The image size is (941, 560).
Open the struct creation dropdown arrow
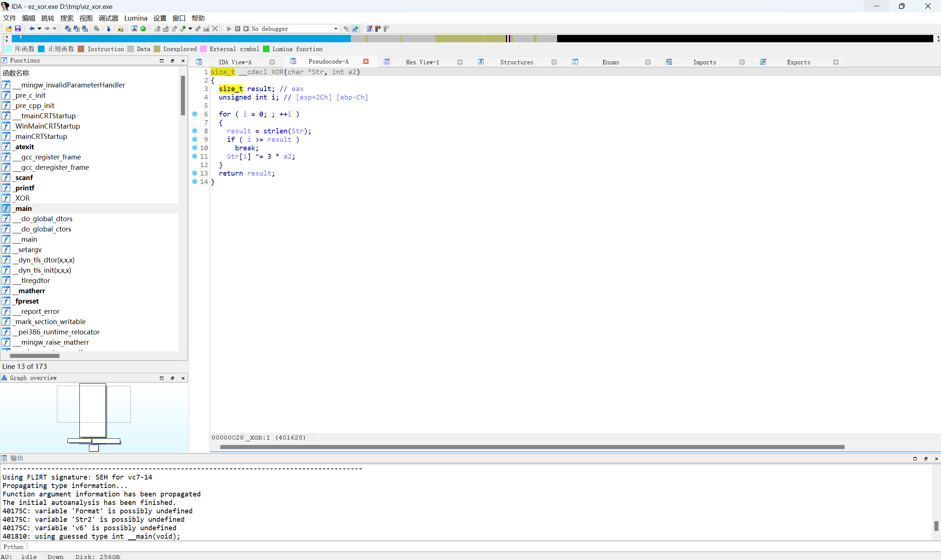click(x=190, y=29)
